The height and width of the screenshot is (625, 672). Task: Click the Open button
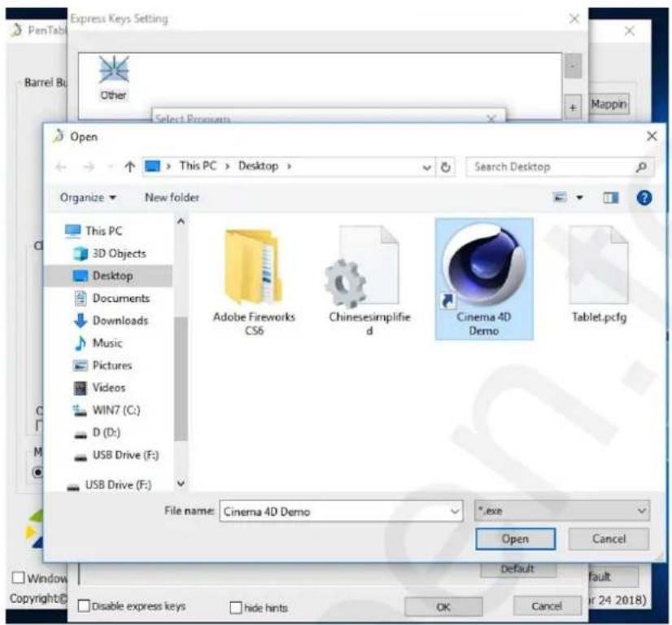click(x=516, y=539)
